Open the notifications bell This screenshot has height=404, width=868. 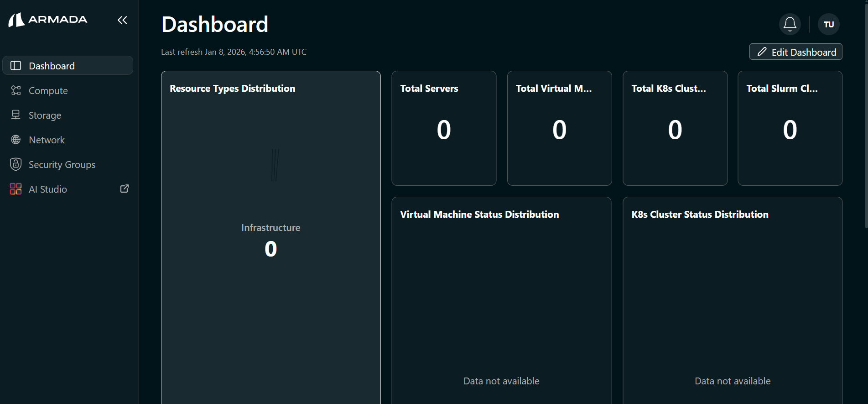(790, 24)
